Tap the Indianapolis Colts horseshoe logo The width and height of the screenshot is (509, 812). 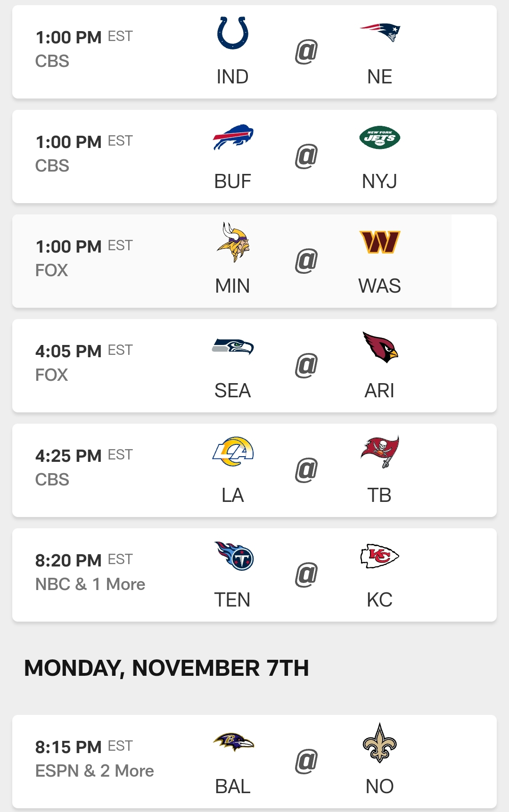pyautogui.click(x=233, y=33)
